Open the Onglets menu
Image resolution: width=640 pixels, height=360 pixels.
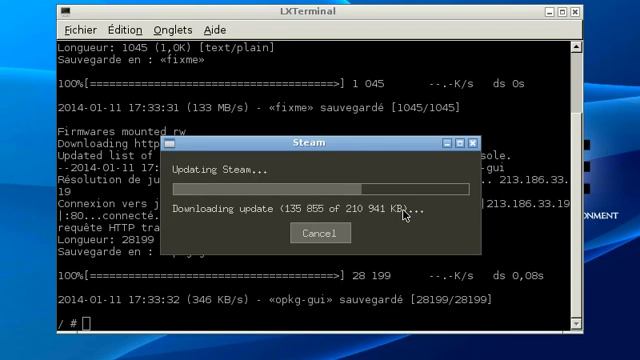[173, 30]
